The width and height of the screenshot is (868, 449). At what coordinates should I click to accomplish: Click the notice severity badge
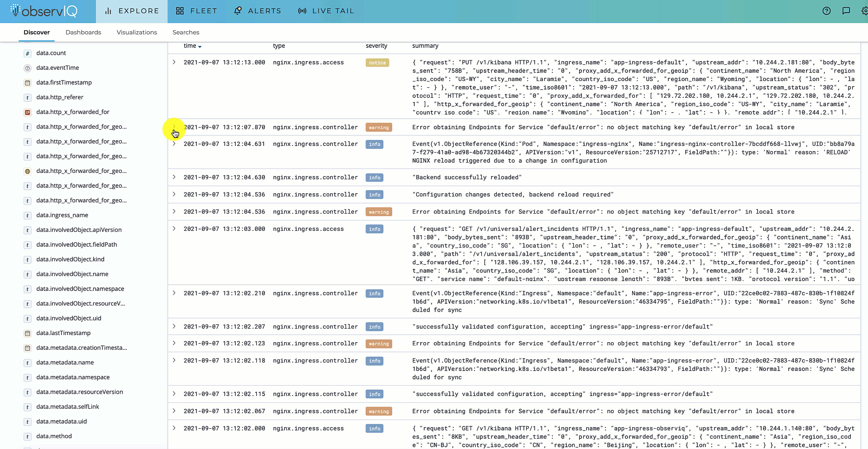pyautogui.click(x=377, y=63)
